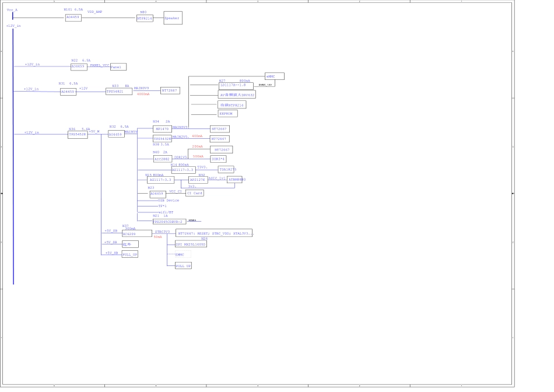Viewport: 554px width, 392px height.
Task: Click the TPS54528 block labeled N36
Action: click(x=78, y=134)
